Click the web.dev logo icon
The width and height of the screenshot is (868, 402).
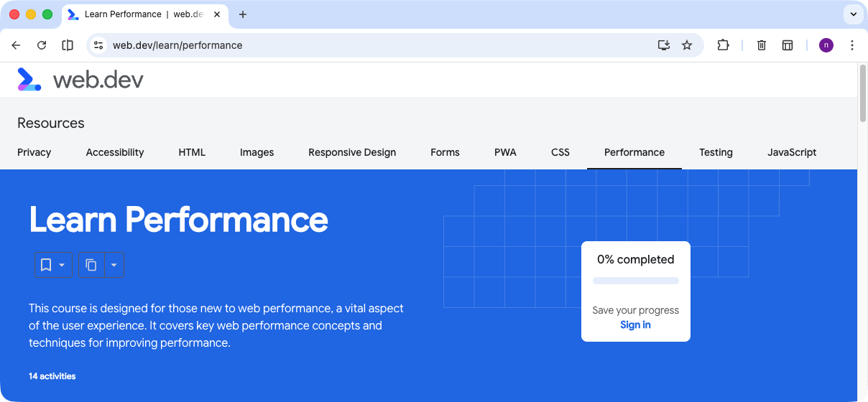(29, 79)
